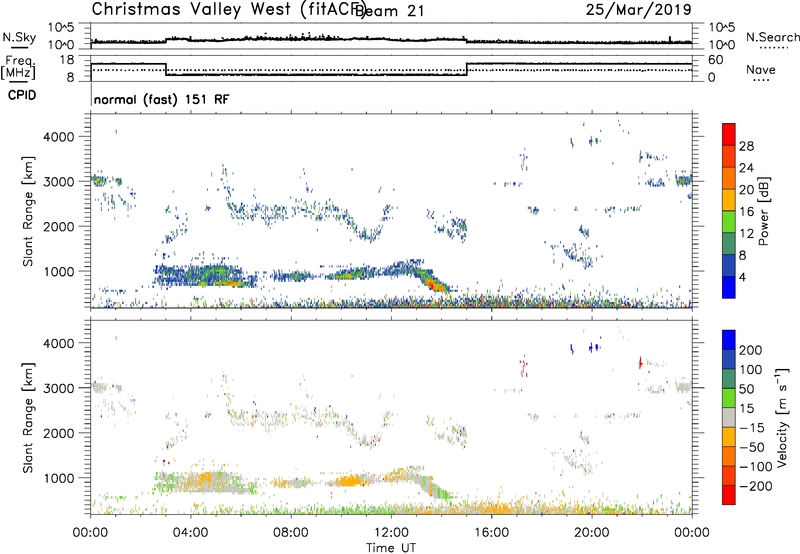Click the date '25/Mar/2019'
Screen dimensions: 800x554
pos(638,9)
